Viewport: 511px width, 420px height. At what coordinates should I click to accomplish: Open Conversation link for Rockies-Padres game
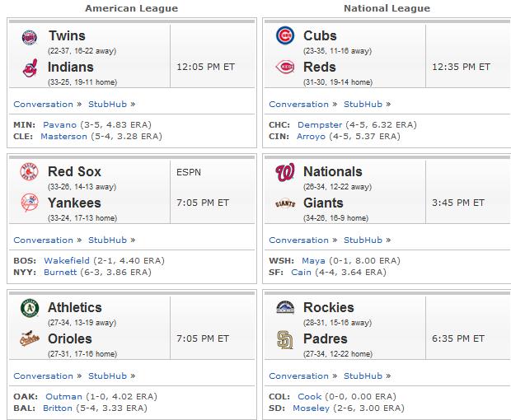[x=299, y=376]
